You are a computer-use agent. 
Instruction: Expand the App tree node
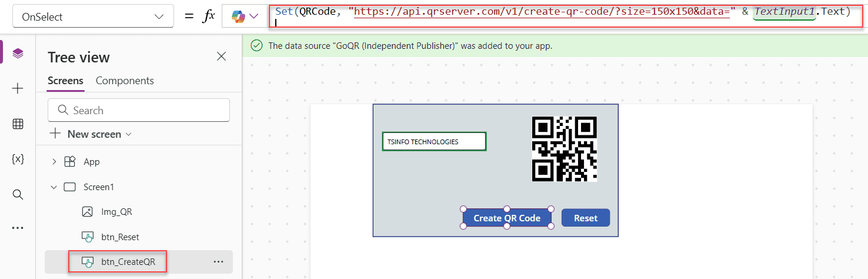pos(54,161)
